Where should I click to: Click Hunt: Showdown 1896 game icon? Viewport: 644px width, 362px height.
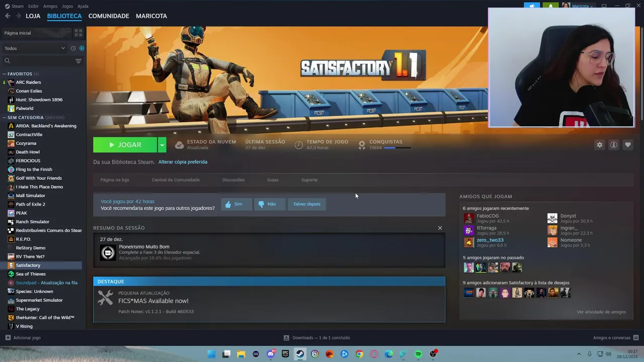point(11,100)
